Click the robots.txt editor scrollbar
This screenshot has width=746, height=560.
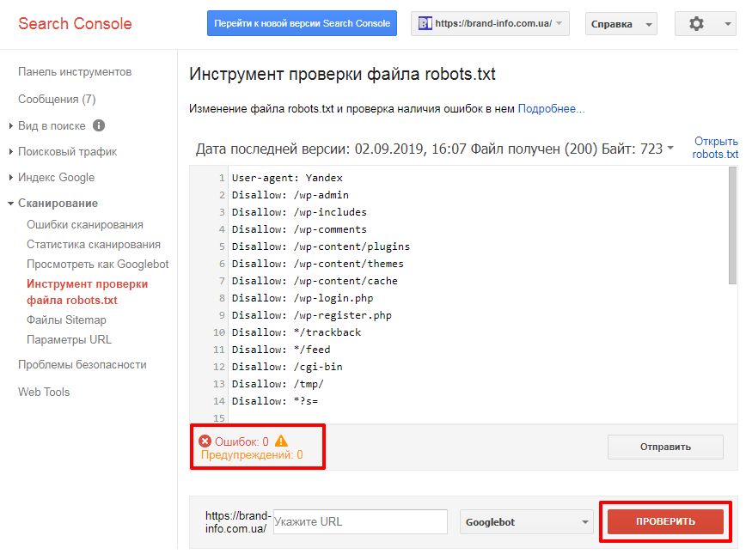(x=732, y=226)
